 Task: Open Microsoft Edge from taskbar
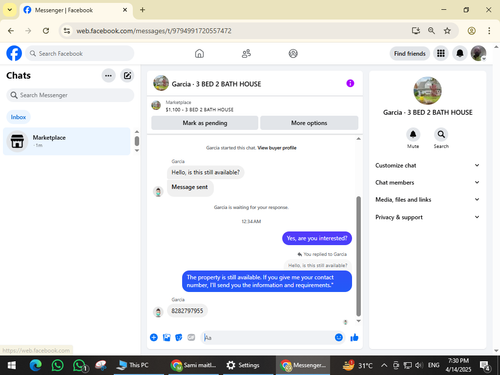(35, 365)
